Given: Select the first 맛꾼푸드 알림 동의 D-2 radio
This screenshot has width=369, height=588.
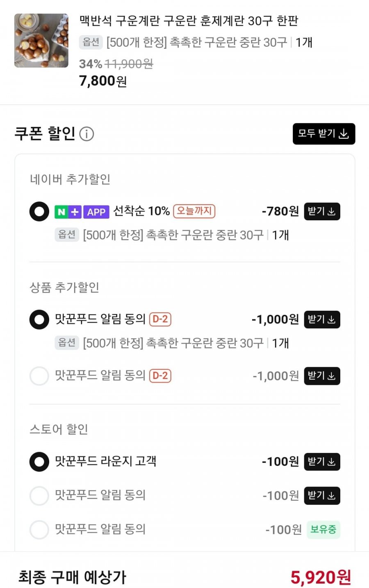Looking at the screenshot, I should pos(39,319).
